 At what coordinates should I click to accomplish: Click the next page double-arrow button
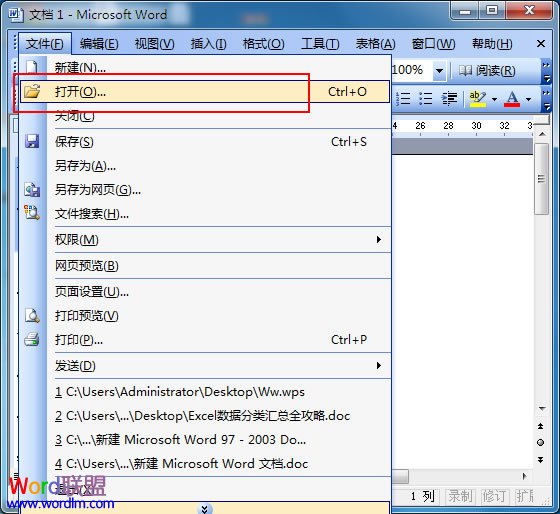coord(540,459)
